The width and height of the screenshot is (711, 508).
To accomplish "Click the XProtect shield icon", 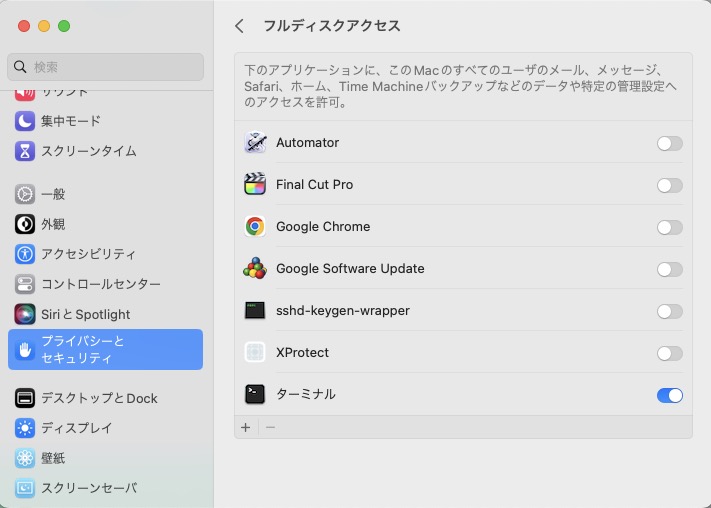I will pos(255,353).
